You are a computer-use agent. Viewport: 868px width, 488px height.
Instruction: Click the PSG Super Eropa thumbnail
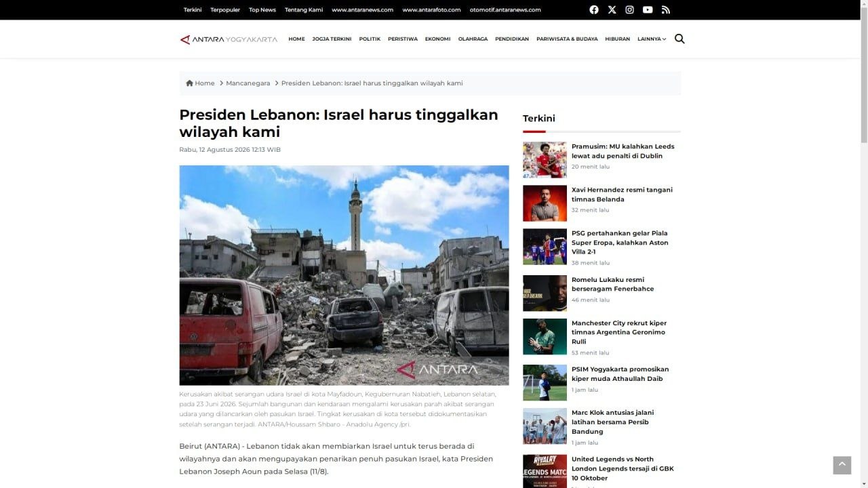pos(545,247)
